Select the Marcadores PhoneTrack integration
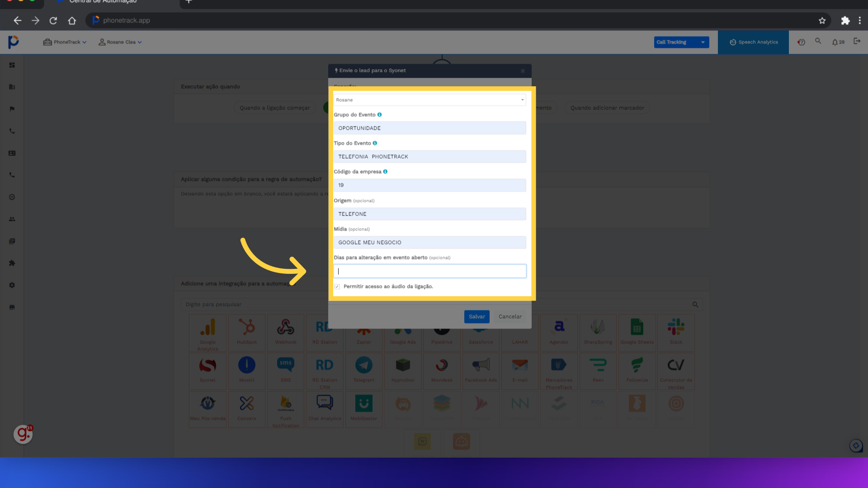The height and width of the screenshot is (488, 868). point(559,371)
